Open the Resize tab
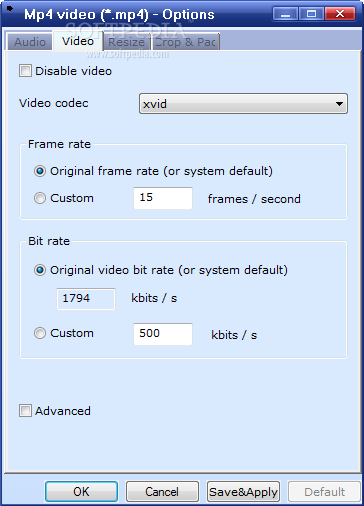This screenshot has height=506, width=364. pyautogui.click(x=127, y=42)
